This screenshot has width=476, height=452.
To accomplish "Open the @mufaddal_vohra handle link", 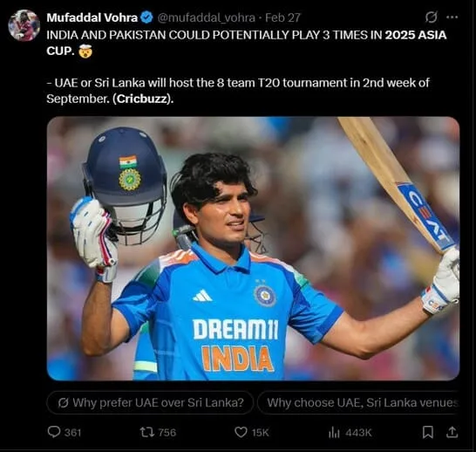I will click(x=206, y=18).
